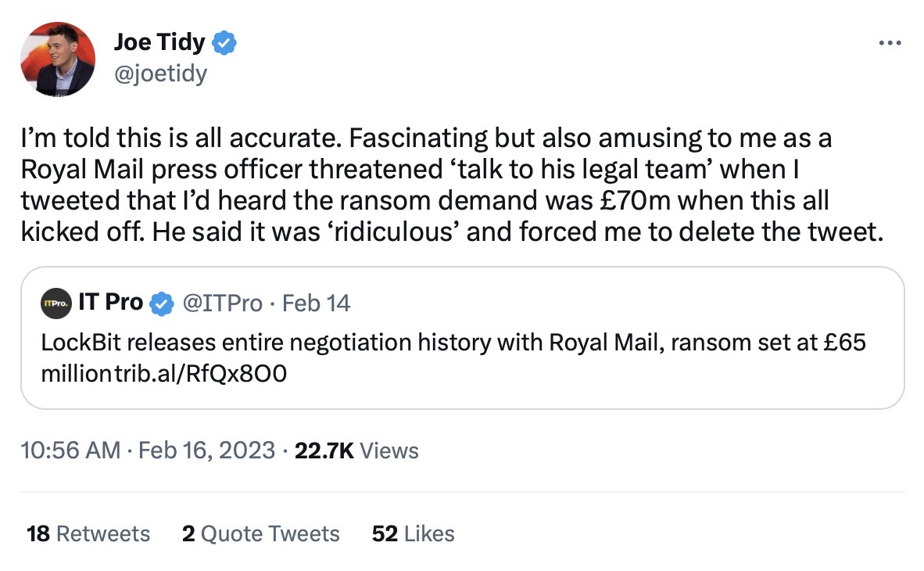Open the @joetidy profile handle
Viewport: 924px width, 571px height.
(160, 74)
